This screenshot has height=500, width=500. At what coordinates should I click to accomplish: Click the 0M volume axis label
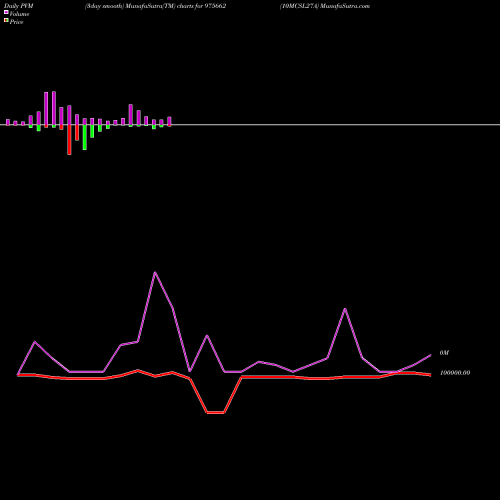click(444, 353)
